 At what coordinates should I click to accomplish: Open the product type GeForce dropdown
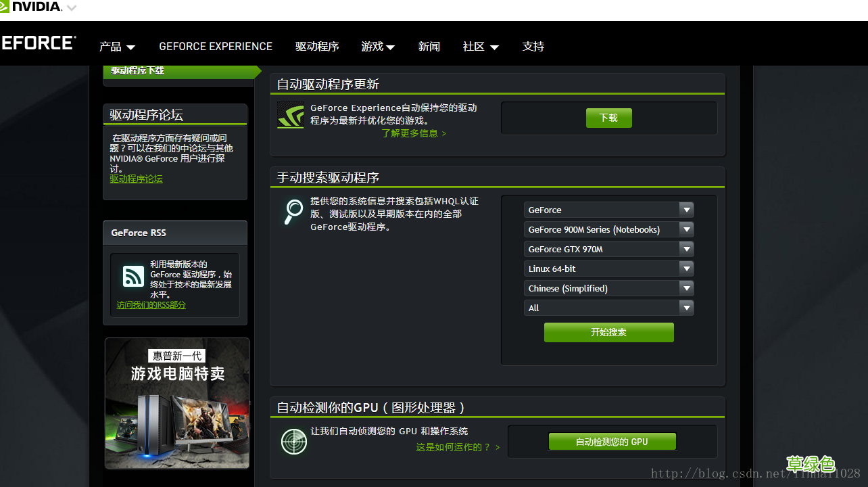pyautogui.click(x=608, y=210)
